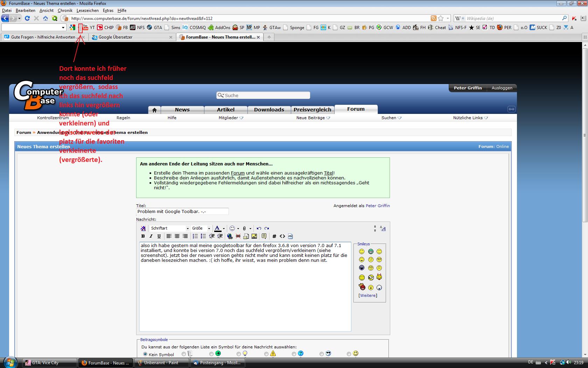Image resolution: width=588 pixels, height=368 pixels.
Task: Redo last editor action
Action: coord(267,228)
